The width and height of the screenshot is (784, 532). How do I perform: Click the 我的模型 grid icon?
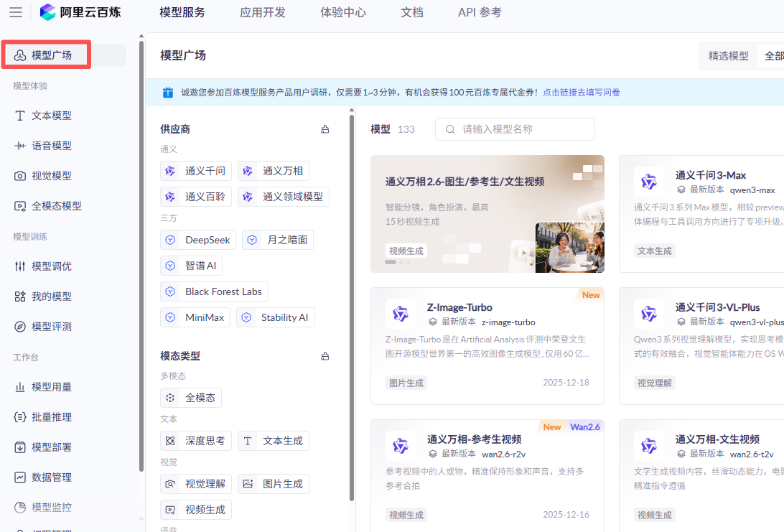tap(20, 297)
